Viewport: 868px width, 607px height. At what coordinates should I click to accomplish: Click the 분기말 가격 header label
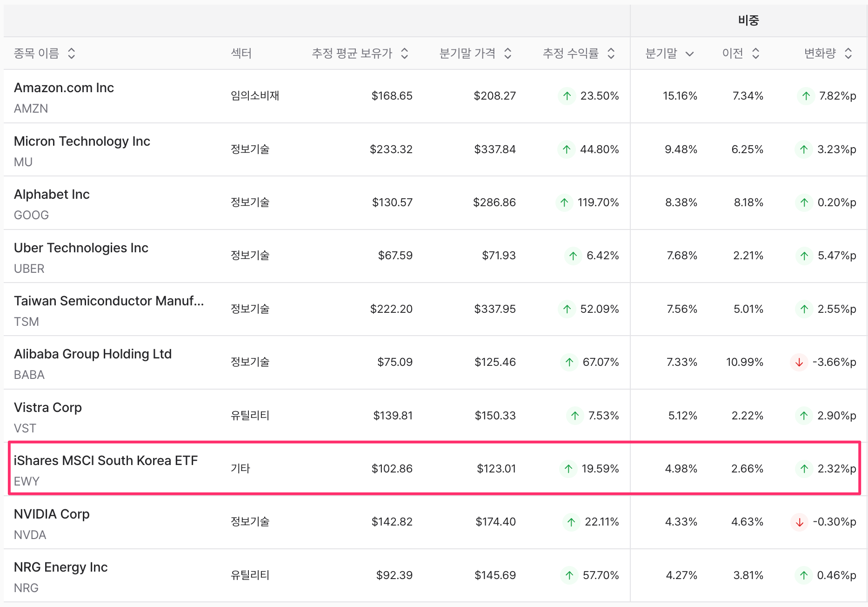click(467, 54)
